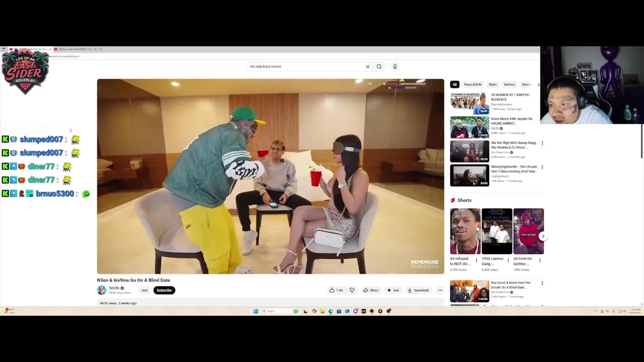Open the 1992 Lennox Gang short
Screen dimensions: 644x362
[x=497, y=231]
